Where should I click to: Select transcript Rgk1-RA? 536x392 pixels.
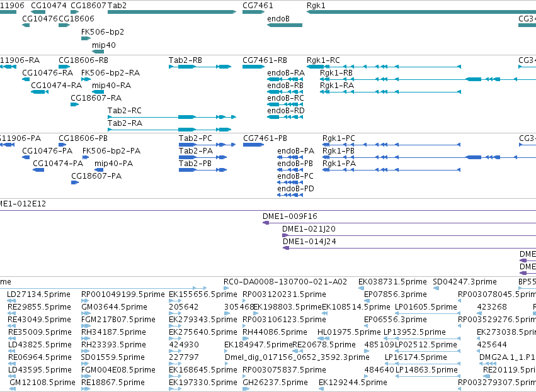coord(391,92)
